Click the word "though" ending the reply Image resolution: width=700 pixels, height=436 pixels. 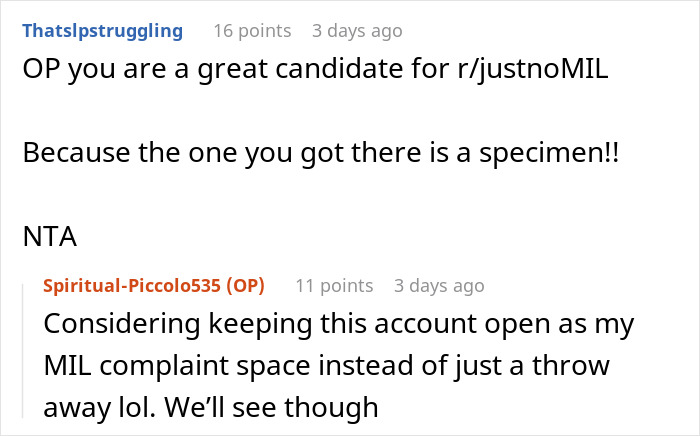coord(340,407)
